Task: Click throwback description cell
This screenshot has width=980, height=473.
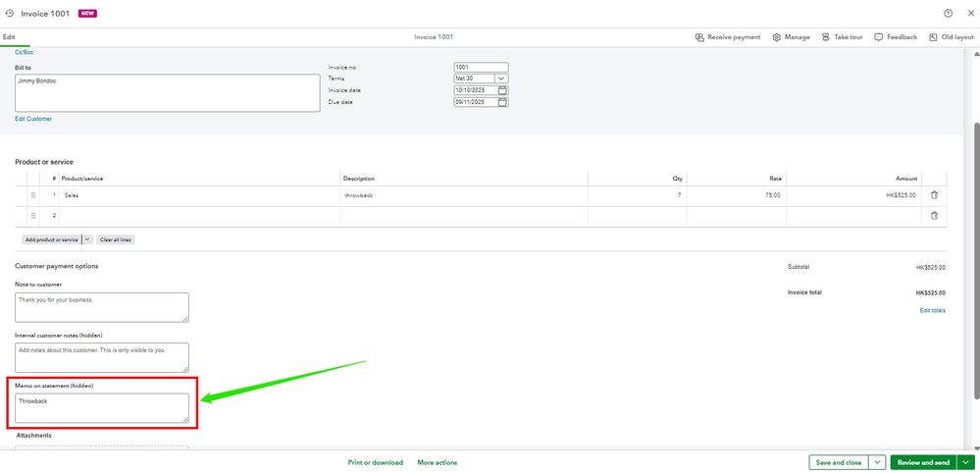Action: coord(464,195)
